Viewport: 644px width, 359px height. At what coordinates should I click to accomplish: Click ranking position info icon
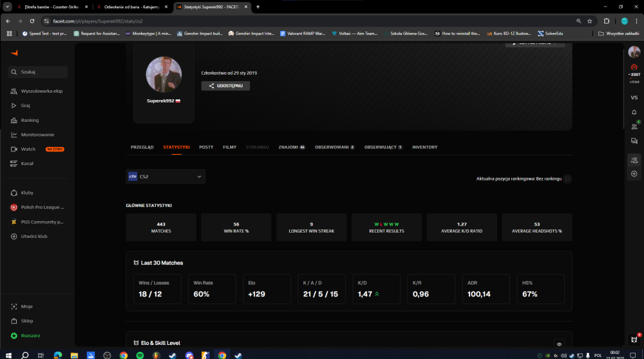pos(567,179)
